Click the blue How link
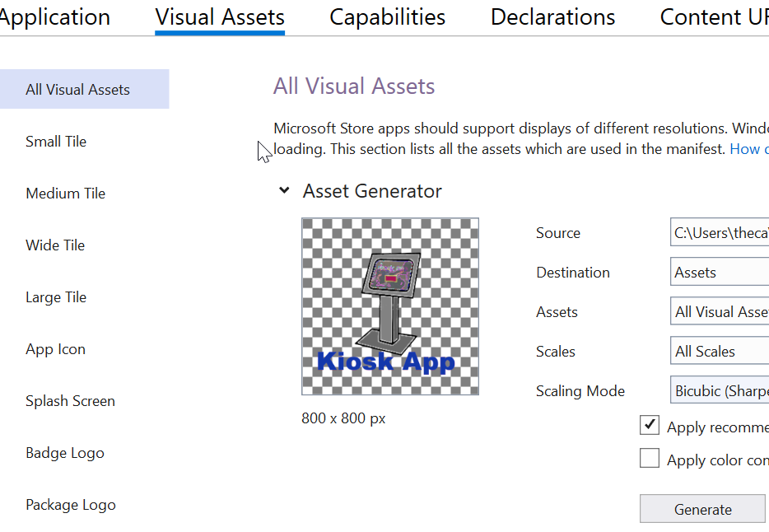This screenshot has height=532, width=769. [x=748, y=149]
